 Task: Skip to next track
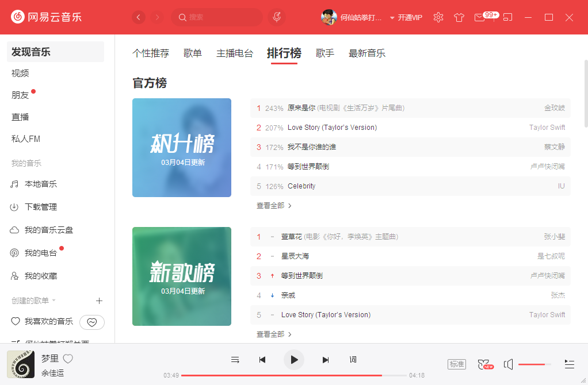326,360
